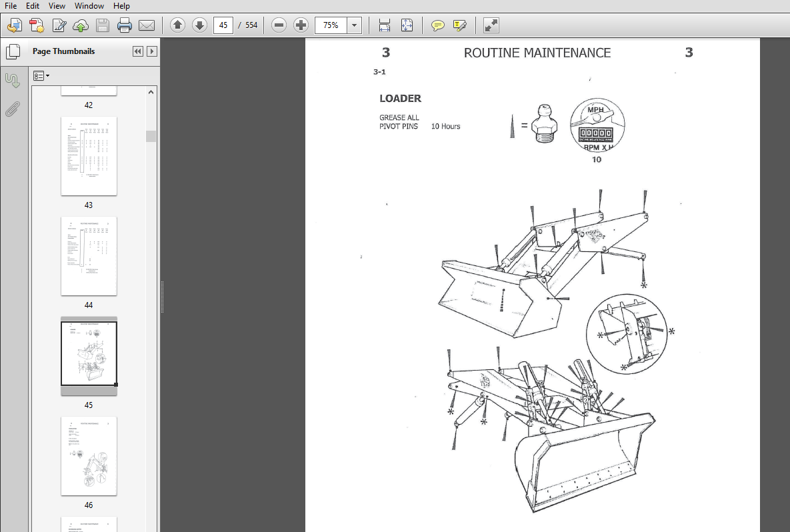Open the Attachments paperclip panel
The height and width of the screenshot is (532, 790).
tap(13, 109)
